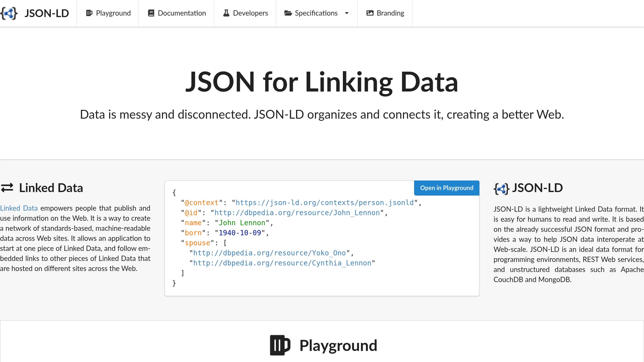The image size is (644, 362).
Task: Click the JSON for Linking Data headline
Action: (x=322, y=82)
